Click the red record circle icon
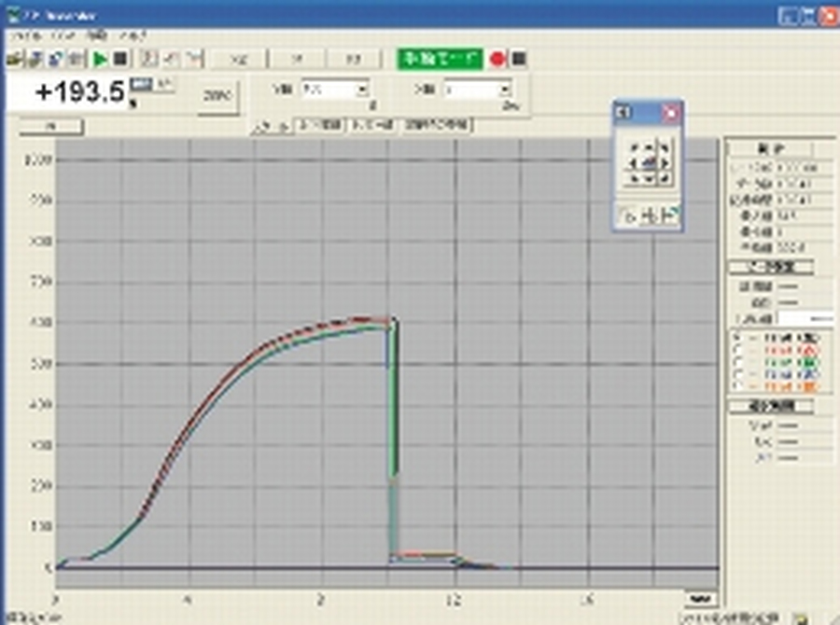Image resolution: width=840 pixels, height=625 pixels. (498, 59)
